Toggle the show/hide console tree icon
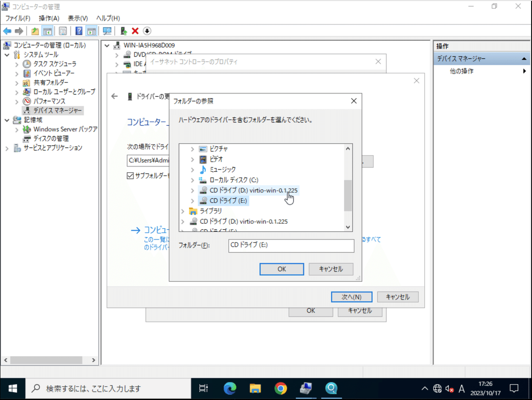 pyautogui.click(x=47, y=31)
